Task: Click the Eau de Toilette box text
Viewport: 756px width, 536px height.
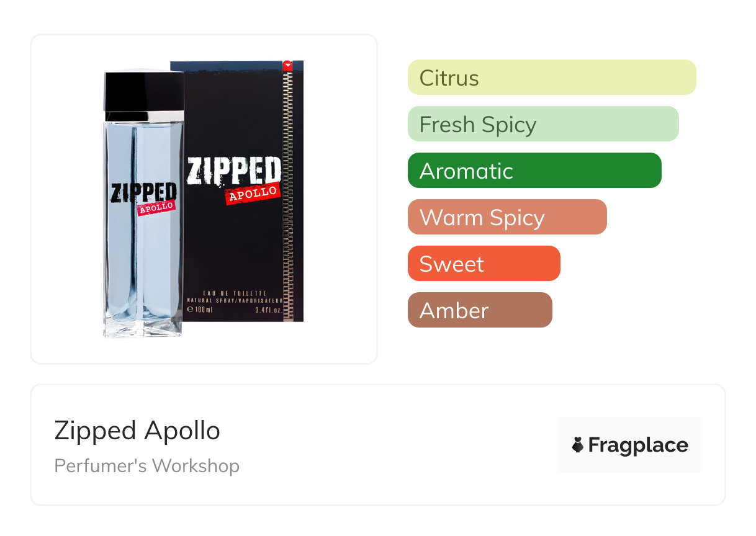Action: coord(236,293)
